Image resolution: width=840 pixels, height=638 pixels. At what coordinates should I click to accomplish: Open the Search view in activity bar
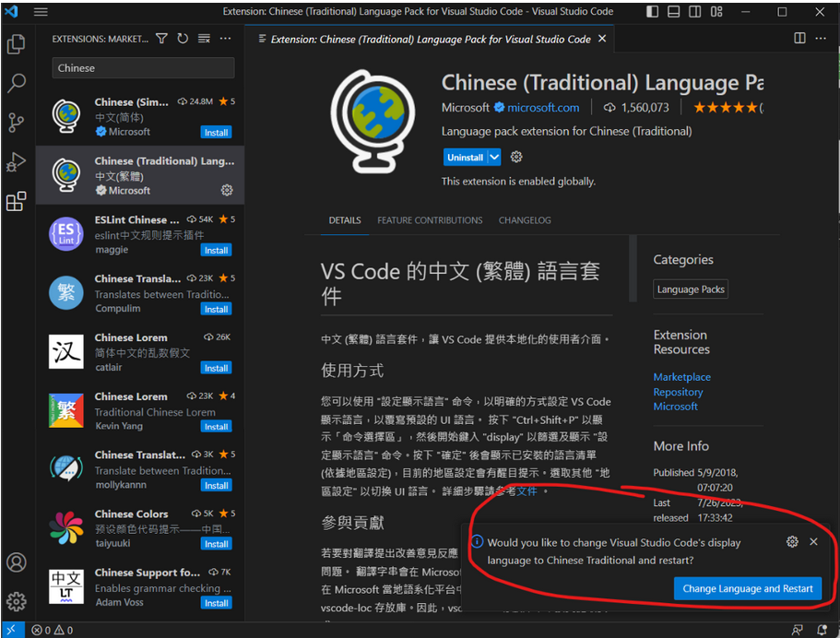[16, 83]
